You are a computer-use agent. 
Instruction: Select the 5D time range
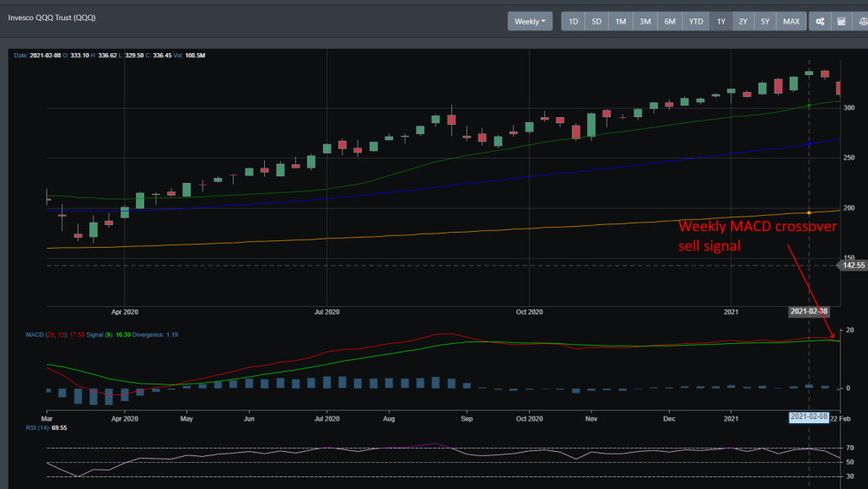596,22
